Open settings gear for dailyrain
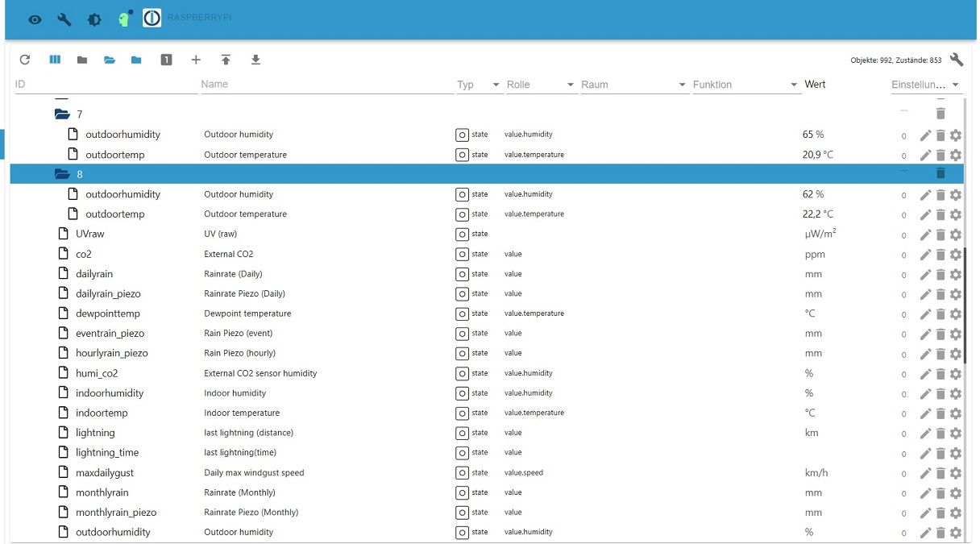Image resolution: width=980 pixels, height=544 pixels. tap(956, 275)
